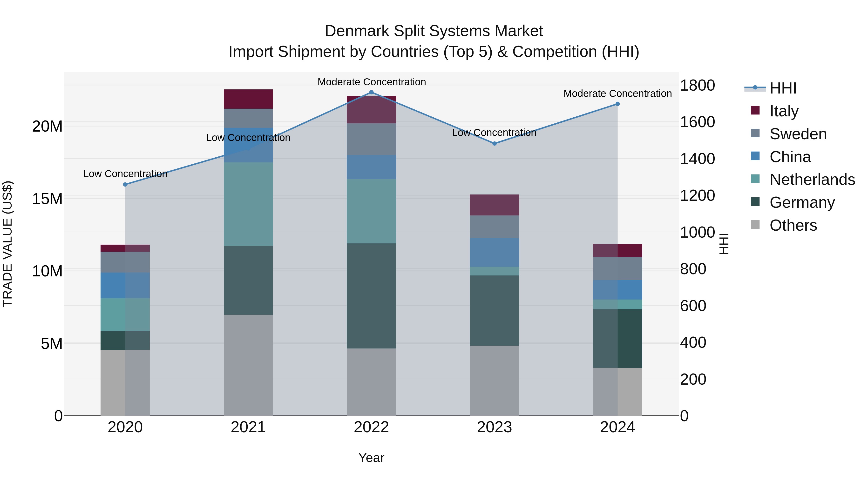Toggle the HHI legend entry
This screenshot has height=488, width=868.
(x=771, y=88)
